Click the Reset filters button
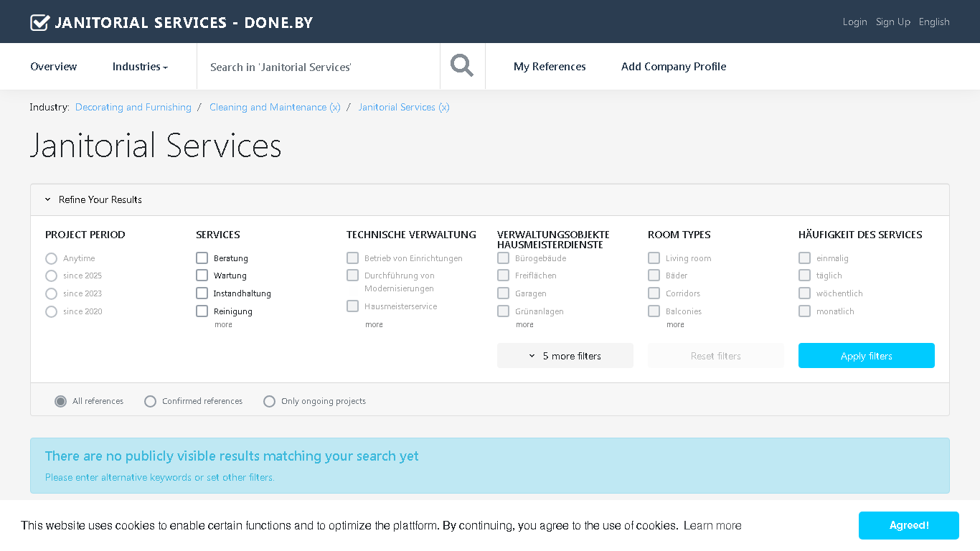 [716, 356]
